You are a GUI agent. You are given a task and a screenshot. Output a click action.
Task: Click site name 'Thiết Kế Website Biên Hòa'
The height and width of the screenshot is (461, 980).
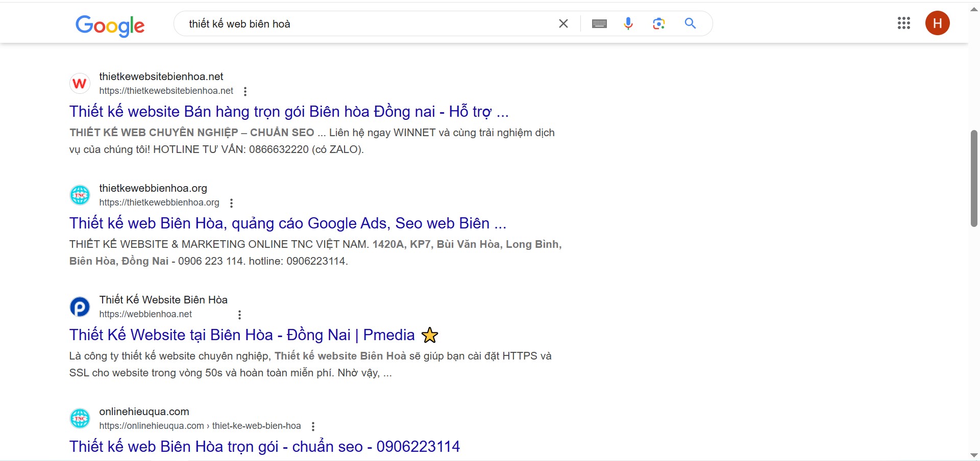[x=163, y=300]
